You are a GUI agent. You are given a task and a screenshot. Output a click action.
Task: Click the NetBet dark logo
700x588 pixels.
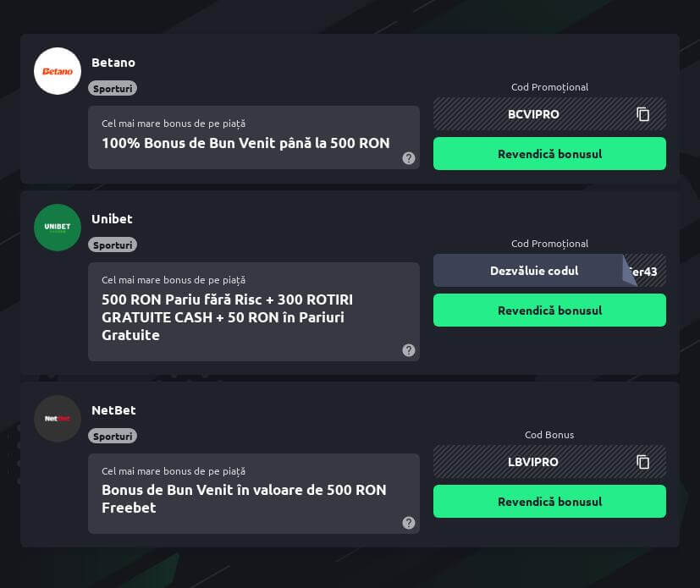(58, 419)
